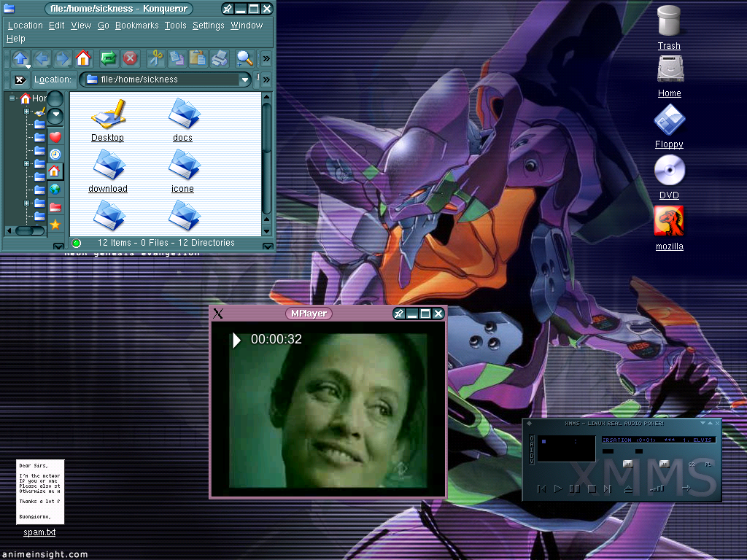Viewport: 747px width, 560px height.
Task: Open the heart Bookmarks sidebar tab
Action: coord(55,137)
